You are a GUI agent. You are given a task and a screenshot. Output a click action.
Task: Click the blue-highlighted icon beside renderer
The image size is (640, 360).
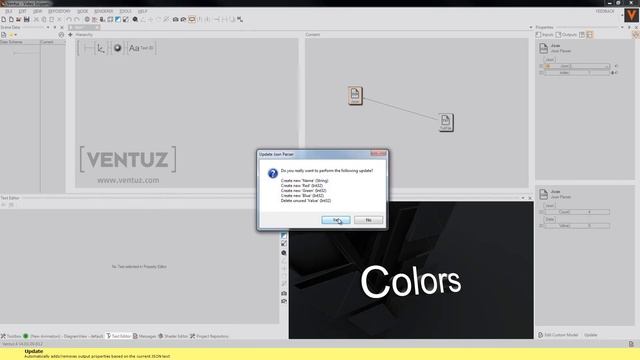284,236
